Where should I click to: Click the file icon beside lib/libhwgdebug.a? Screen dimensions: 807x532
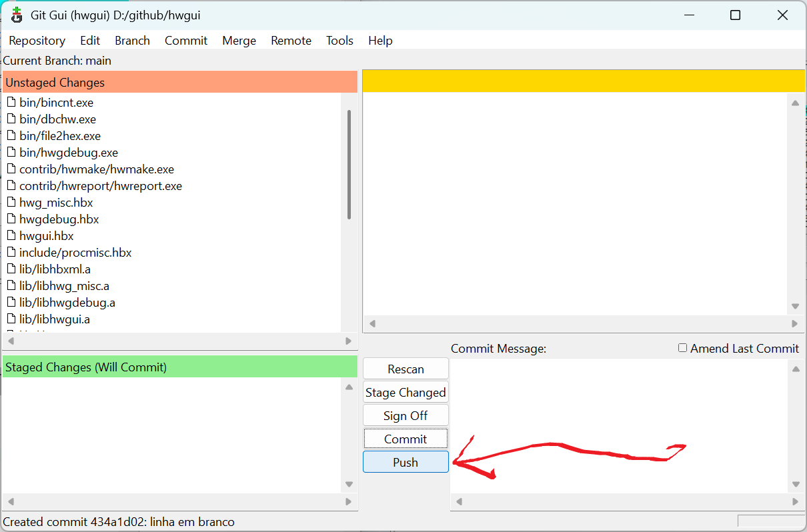click(x=11, y=303)
